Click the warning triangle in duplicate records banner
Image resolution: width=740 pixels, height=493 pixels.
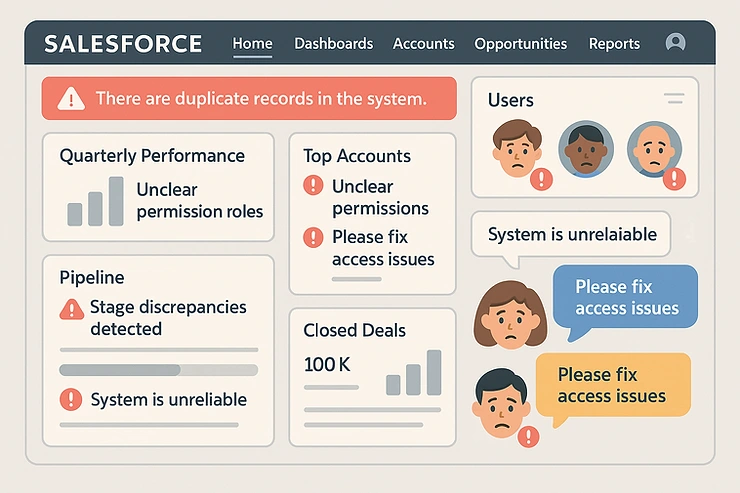(x=71, y=99)
